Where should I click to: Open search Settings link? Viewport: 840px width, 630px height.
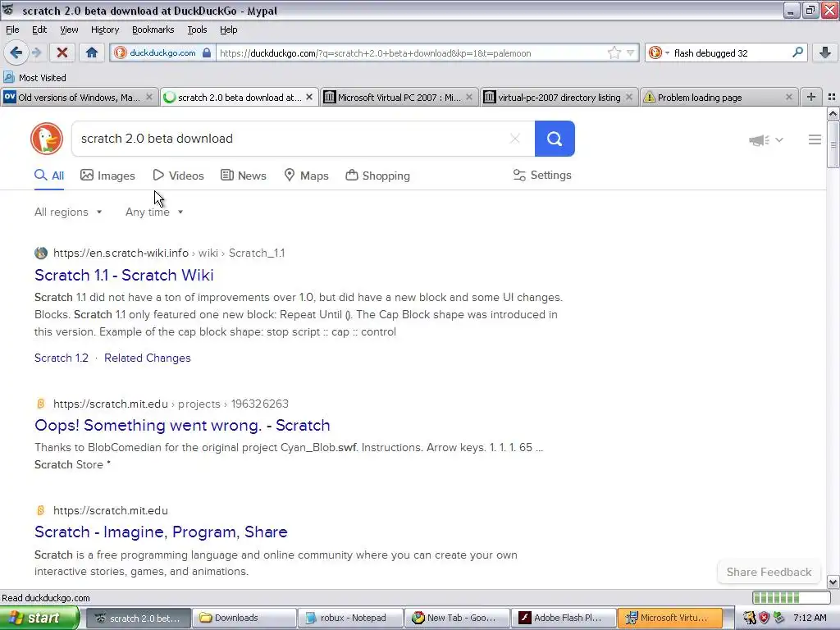tap(542, 176)
